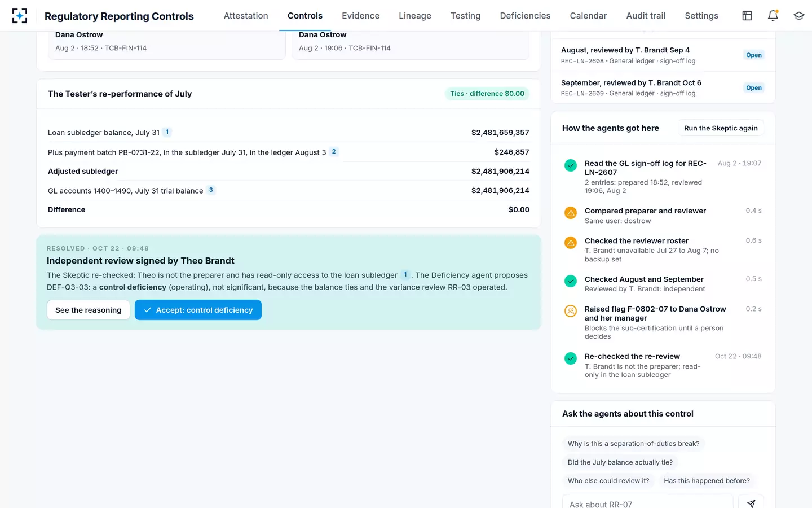
Task: Select the Testing tab
Action: click(x=465, y=16)
